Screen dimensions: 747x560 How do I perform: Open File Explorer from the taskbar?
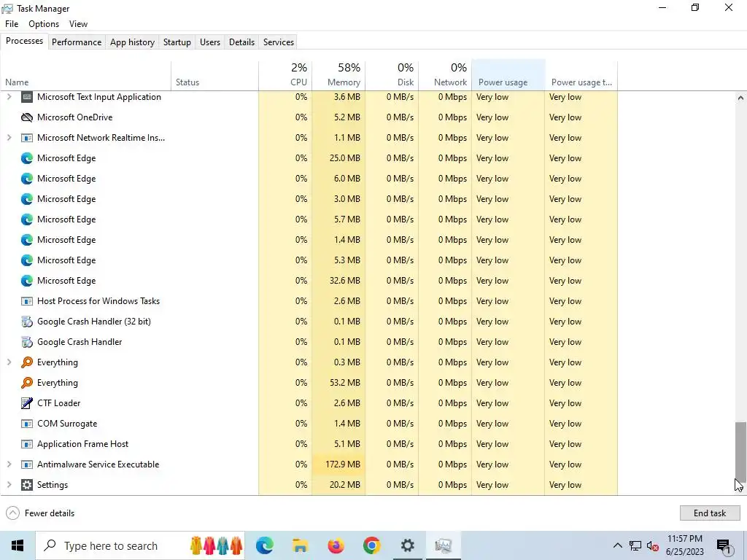tap(300, 545)
